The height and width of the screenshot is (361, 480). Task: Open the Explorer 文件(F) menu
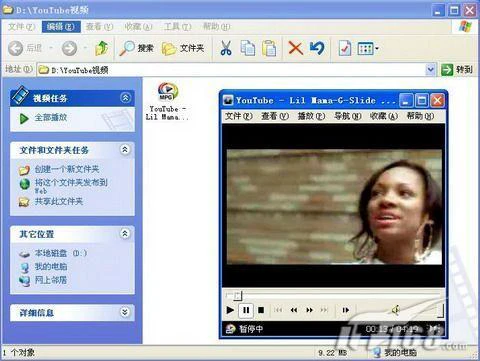[x=21, y=27]
